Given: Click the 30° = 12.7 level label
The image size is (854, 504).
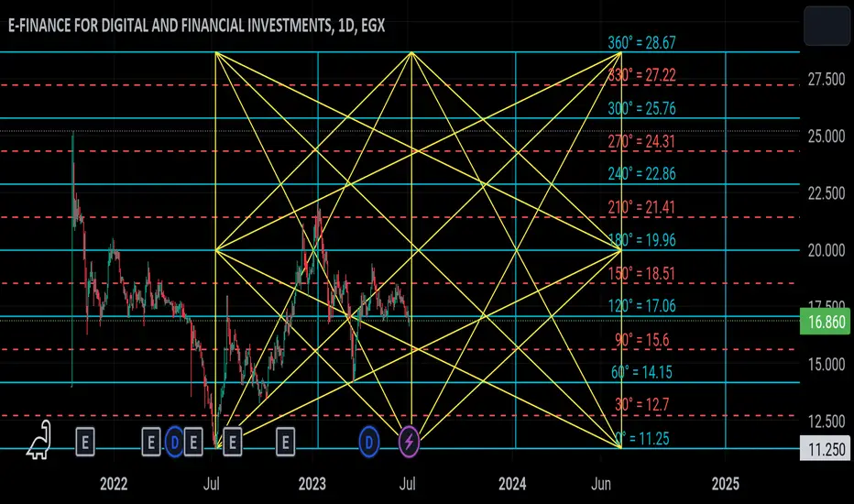Looking at the screenshot, I should (x=642, y=404).
